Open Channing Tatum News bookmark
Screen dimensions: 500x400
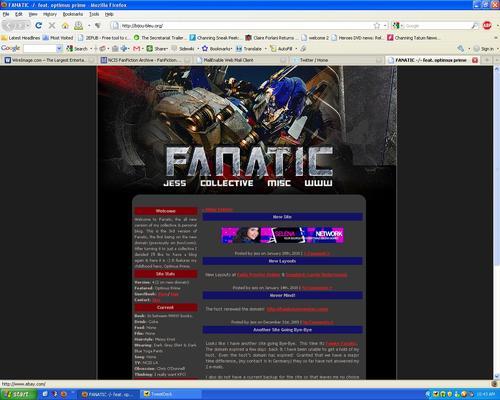coord(413,38)
